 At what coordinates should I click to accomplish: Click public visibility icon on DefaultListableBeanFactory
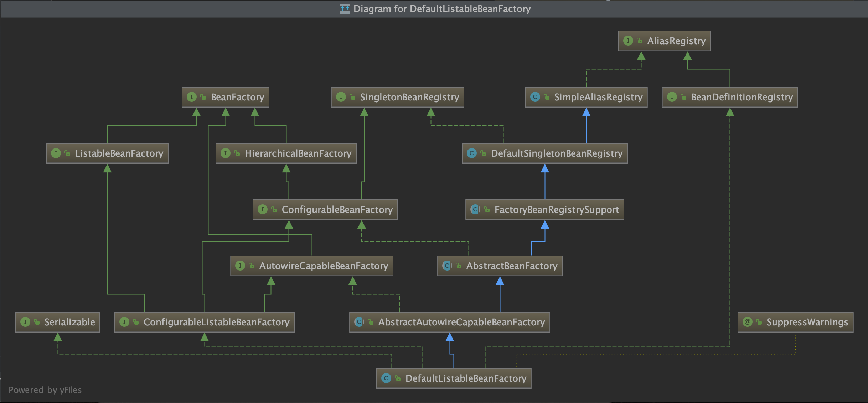tap(398, 378)
